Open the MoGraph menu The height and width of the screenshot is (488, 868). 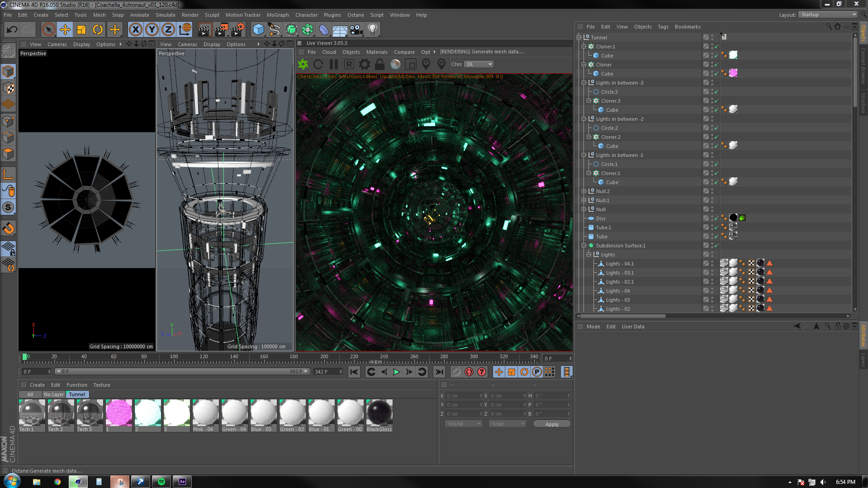click(x=277, y=15)
